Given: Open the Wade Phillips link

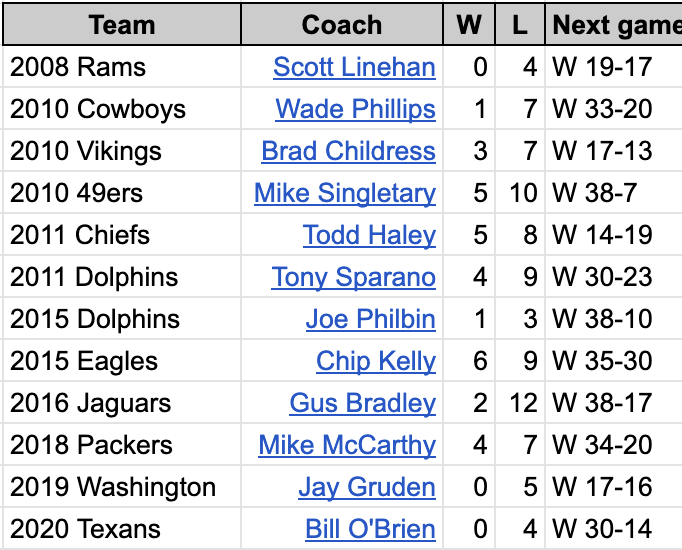Looking at the screenshot, I should pos(355,109).
